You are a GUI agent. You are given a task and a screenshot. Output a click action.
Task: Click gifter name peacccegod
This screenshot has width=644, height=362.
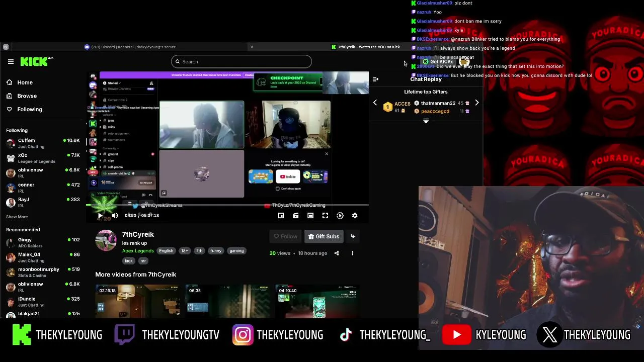435,111
